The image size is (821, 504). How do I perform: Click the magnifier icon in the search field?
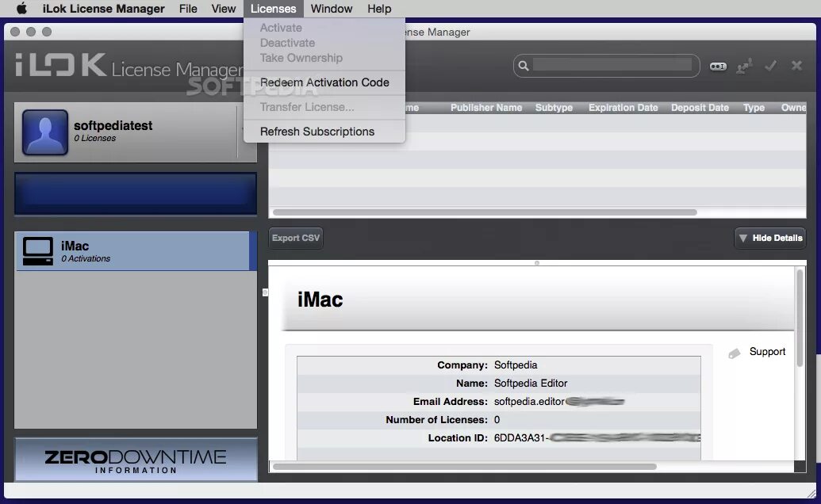click(x=524, y=66)
